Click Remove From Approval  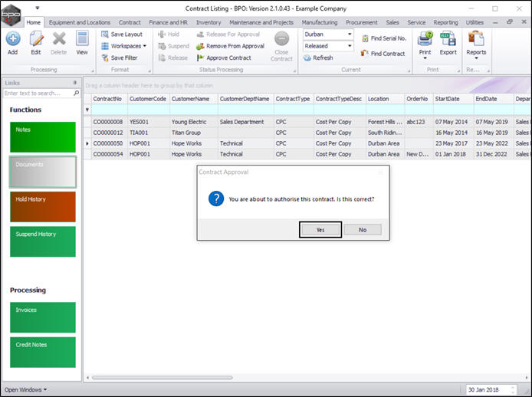(x=231, y=46)
